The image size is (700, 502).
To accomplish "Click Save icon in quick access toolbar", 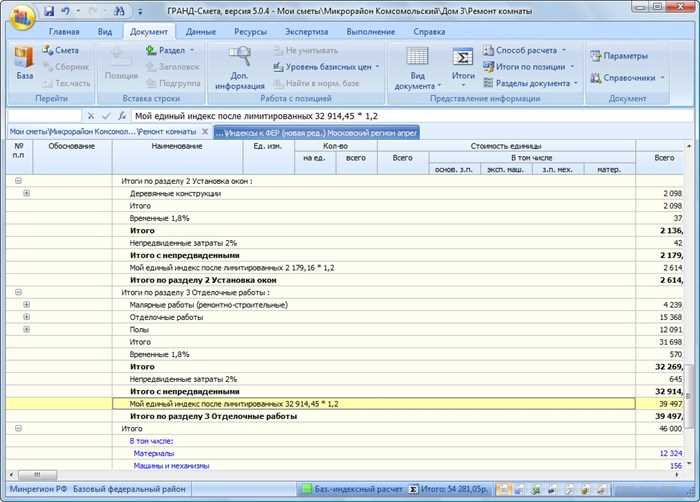I will [x=50, y=11].
